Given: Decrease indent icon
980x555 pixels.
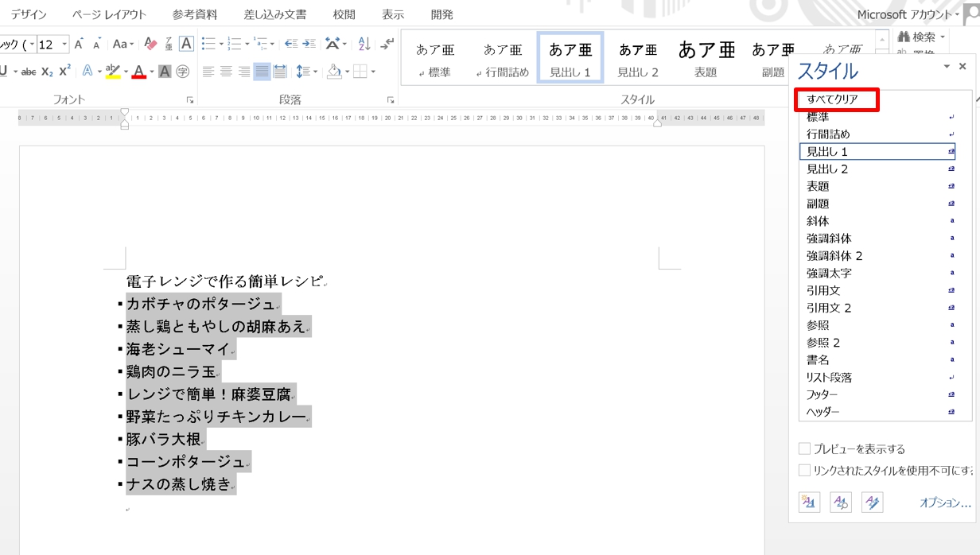Looking at the screenshot, I should (x=291, y=45).
